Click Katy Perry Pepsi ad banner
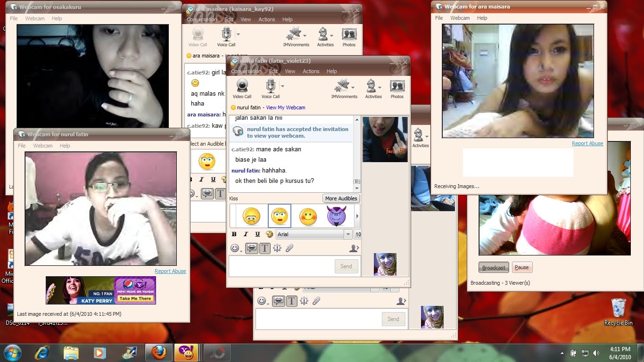This screenshot has height=362, width=644. click(x=100, y=290)
